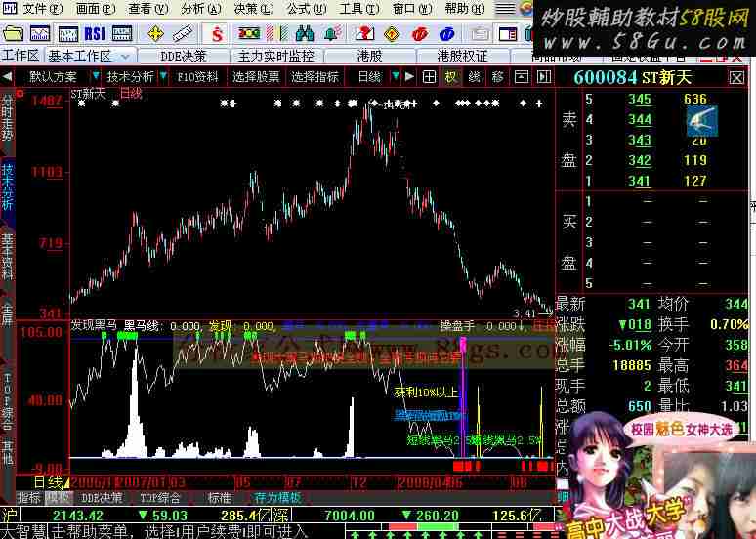
Task: Open the 决策(L) menu
Action: (x=254, y=8)
